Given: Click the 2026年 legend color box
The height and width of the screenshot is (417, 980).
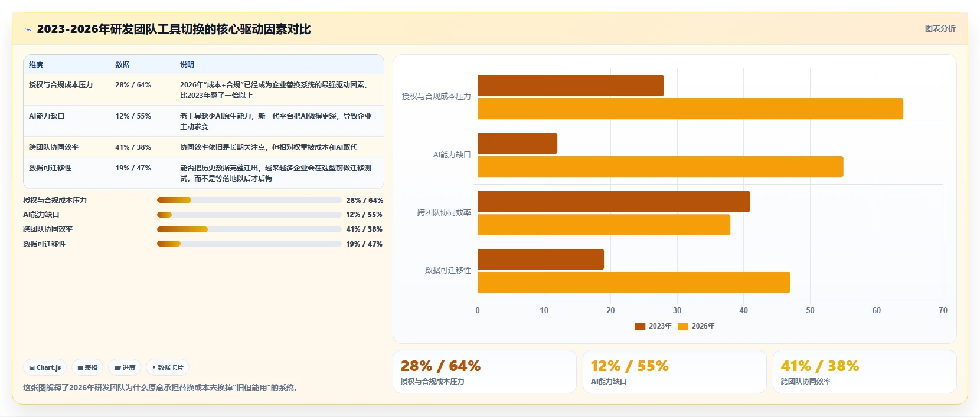Looking at the screenshot, I should (x=683, y=327).
